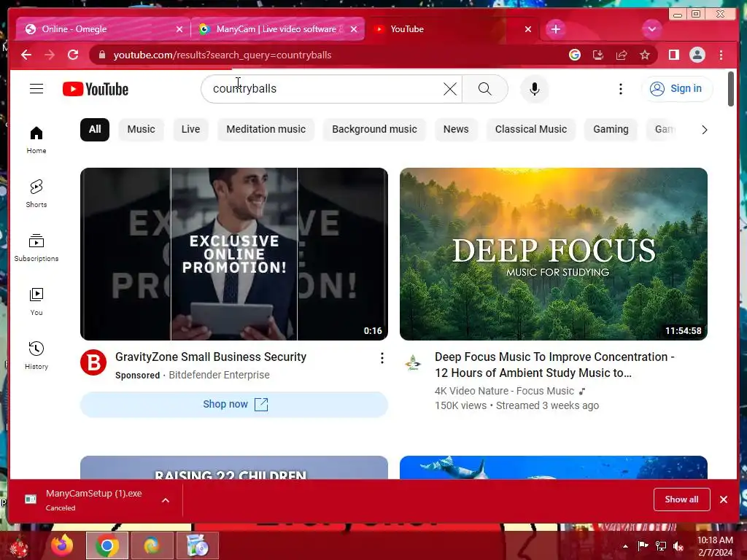The image size is (747, 560).
Task: Expand ManyCamSetup download options chevron
Action: (166, 500)
